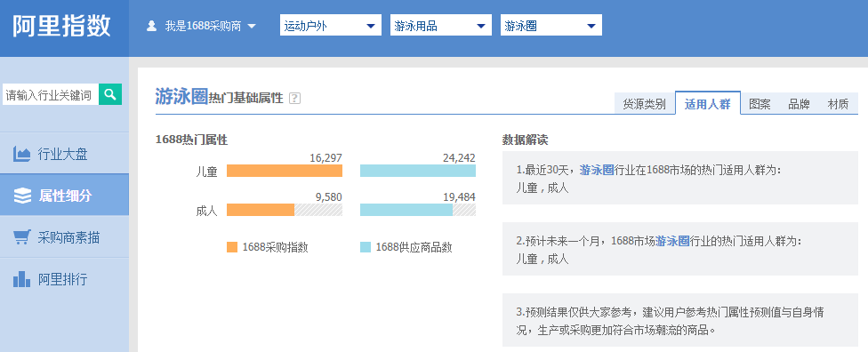This screenshot has width=868, height=352.
Task: Click the 1688供应商品数 legend label
Action: coord(414,247)
